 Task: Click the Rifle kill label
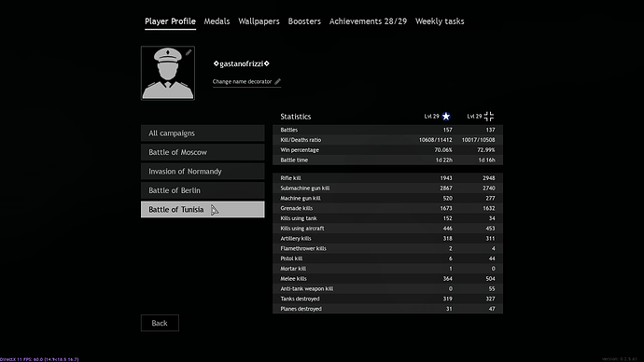point(291,178)
